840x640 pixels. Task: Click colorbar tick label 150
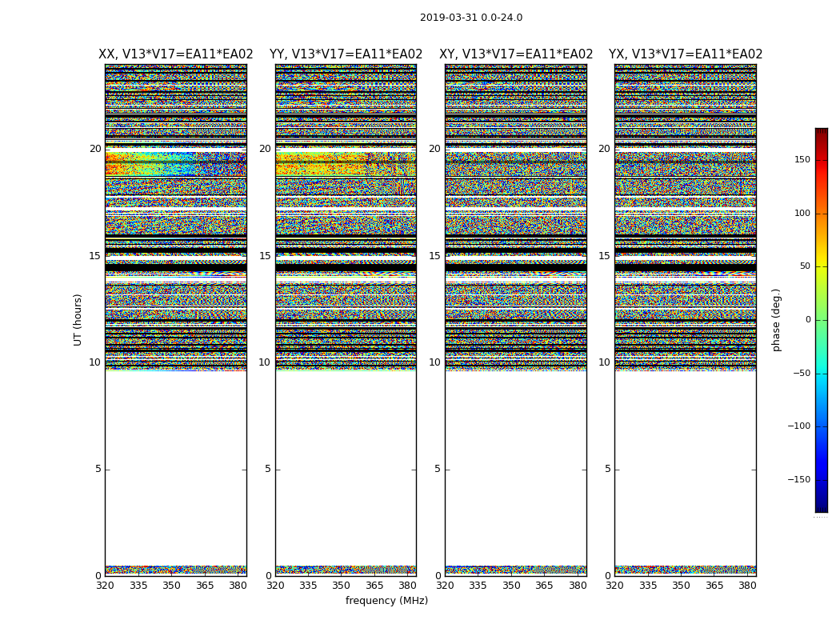802,159
